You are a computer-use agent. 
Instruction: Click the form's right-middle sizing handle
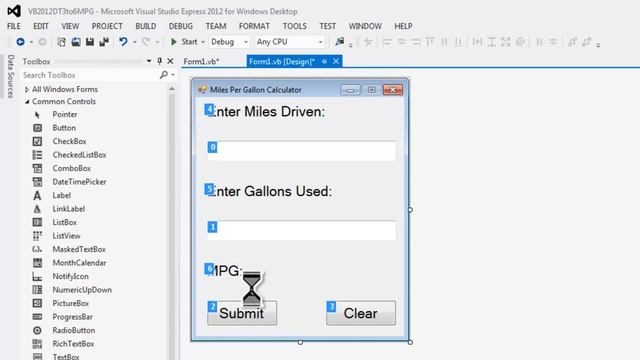pos(410,210)
